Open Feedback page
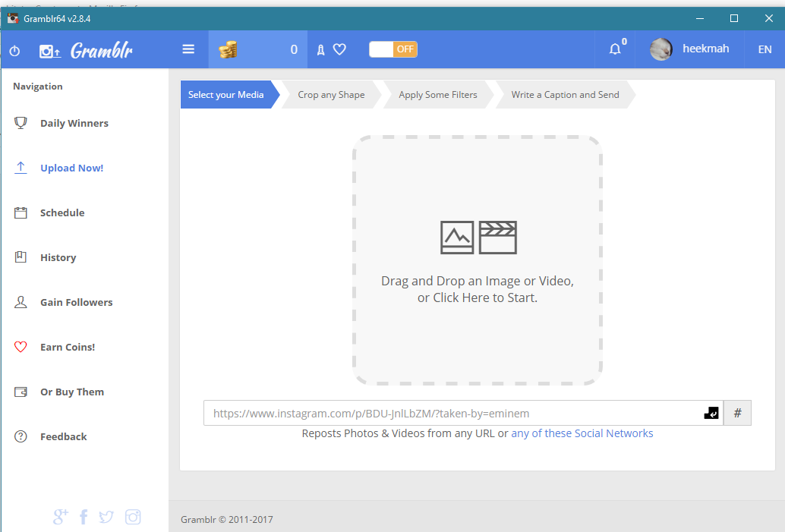The height and width of the screenshot is (532, 785). click(x=64, y=436)
